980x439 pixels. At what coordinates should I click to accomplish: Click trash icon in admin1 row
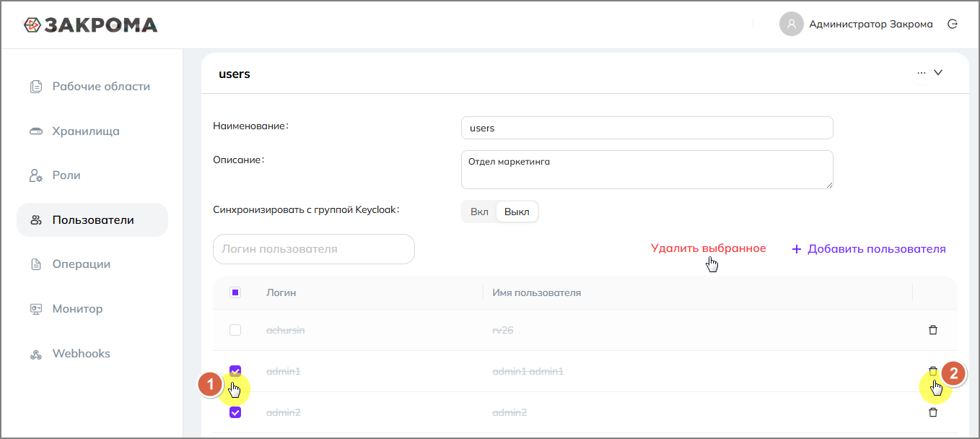pyautogui.click(x=932, y=371)
